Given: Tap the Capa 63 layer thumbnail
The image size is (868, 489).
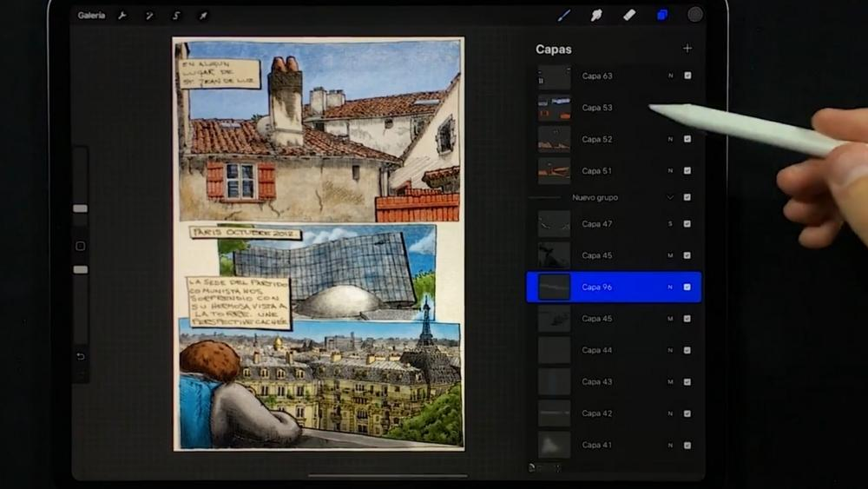Looking at the screenshot, I should [x=554, y=76].
